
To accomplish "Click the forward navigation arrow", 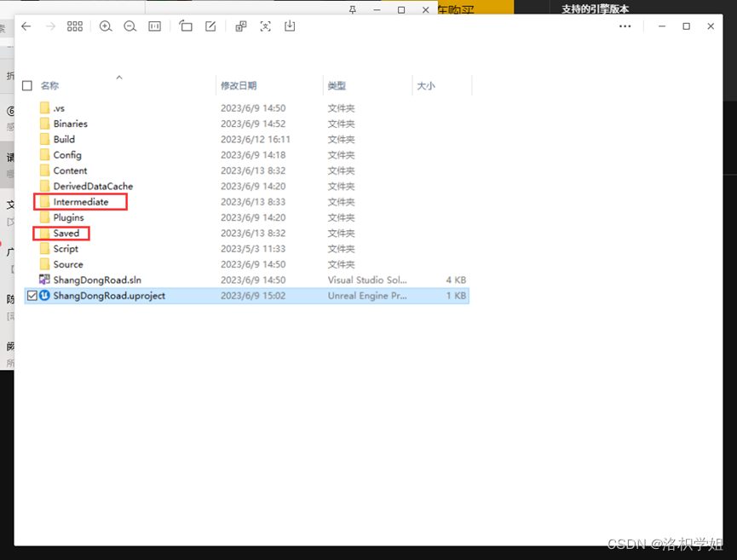I will click(50, 26).
